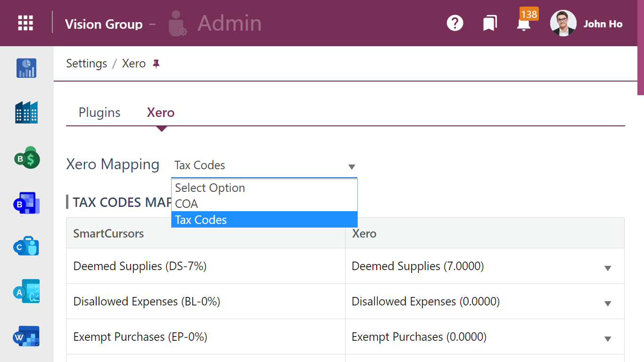
Task: Choose 'Select Option' in dropdown list
Action: 264,188
